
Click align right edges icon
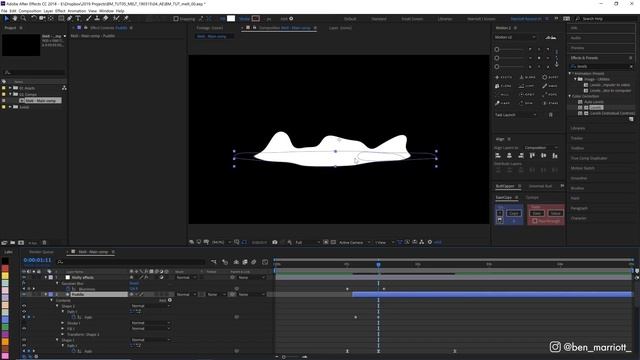point(521,156)
